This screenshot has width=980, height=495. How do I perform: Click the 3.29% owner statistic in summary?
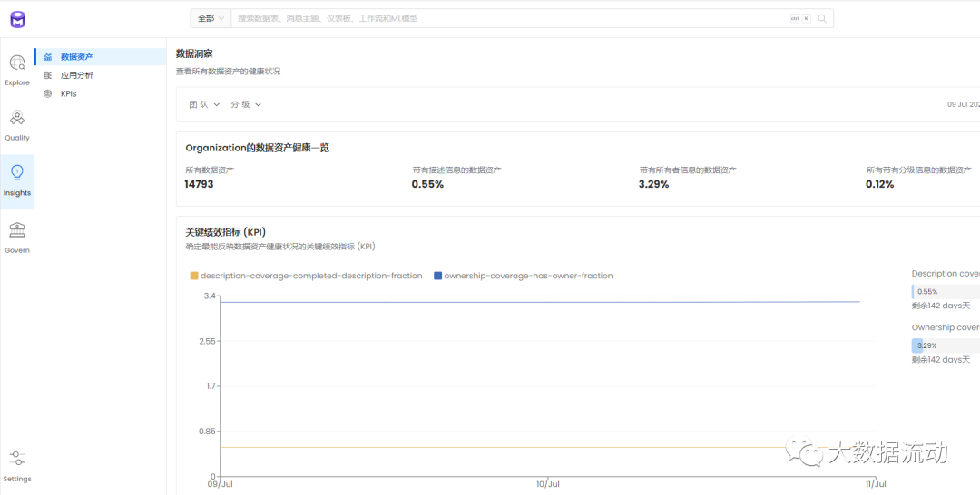point(653,184)
